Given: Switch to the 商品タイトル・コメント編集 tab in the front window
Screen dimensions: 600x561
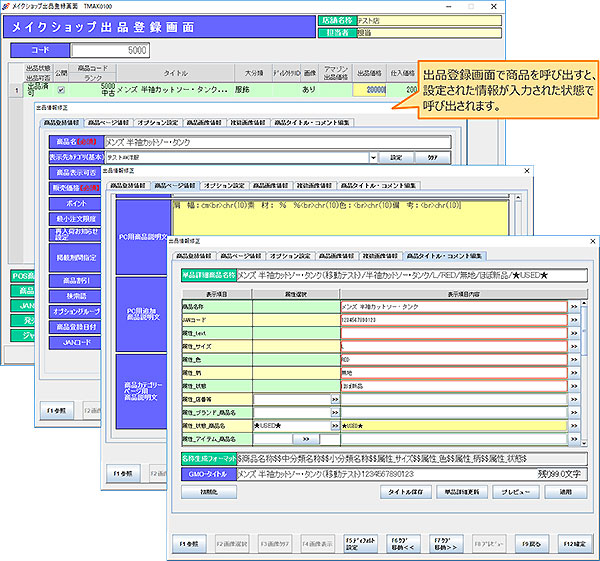Looking at the screenshot, I should pos(444,256).
